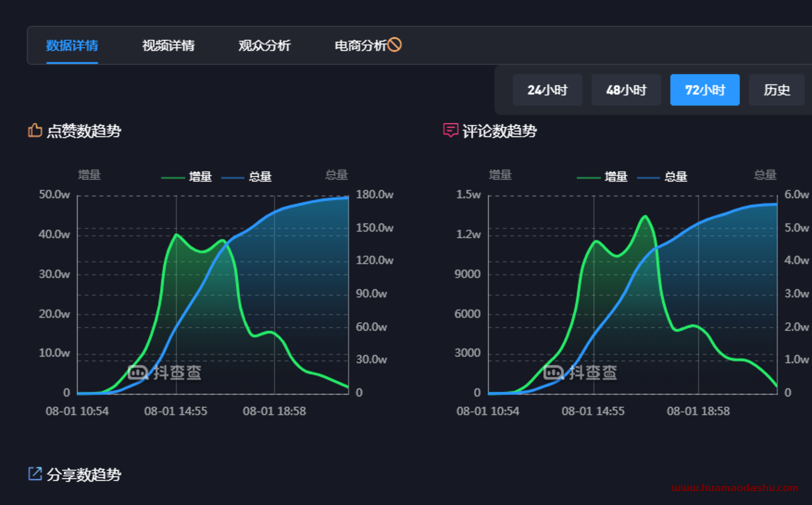Viewport: 812px width, 505px height.
Task: Click the 评论数趋势 heading text
Action: pyautogui.click(x=500, y=131)
